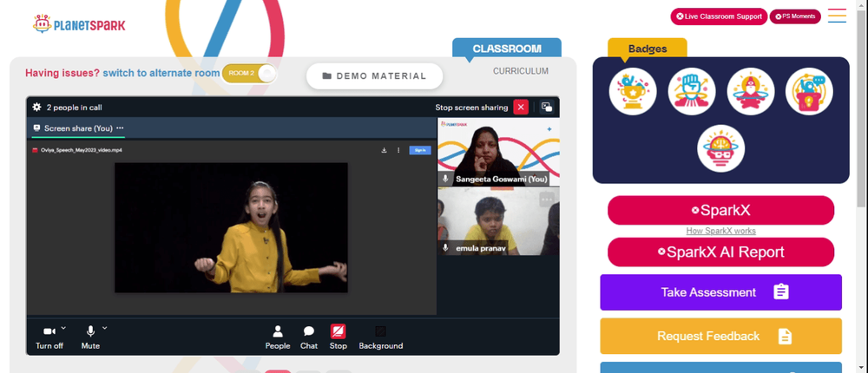868x373 pixels.
Task: Expand camera options chevron
Action: [63, 328]
